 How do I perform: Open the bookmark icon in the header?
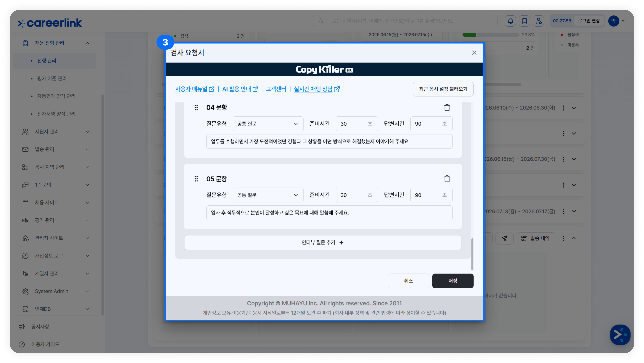click(524, 21)
